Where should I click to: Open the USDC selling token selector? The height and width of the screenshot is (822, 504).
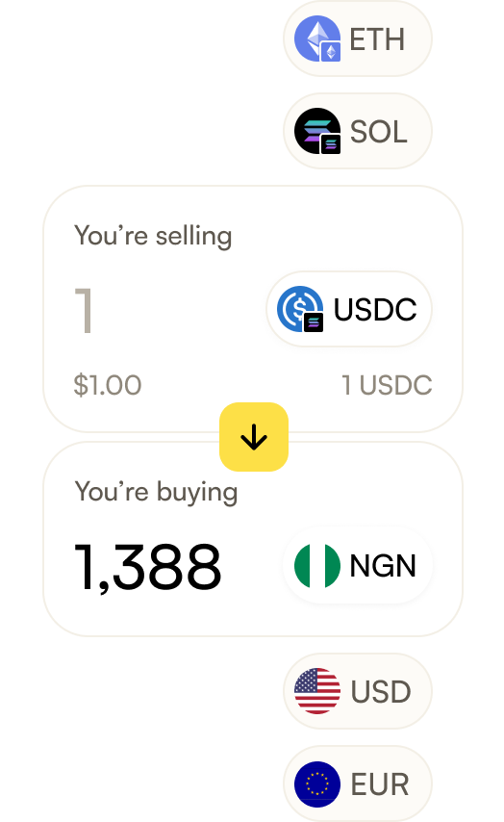pyautogui.click(x=349, y=309)
